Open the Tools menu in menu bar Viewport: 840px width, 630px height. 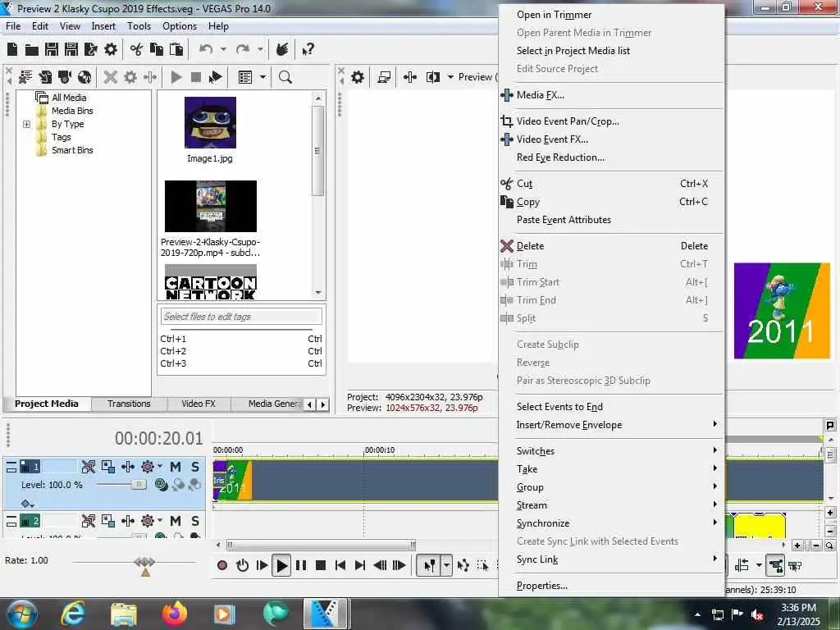(x=139, y=26)
